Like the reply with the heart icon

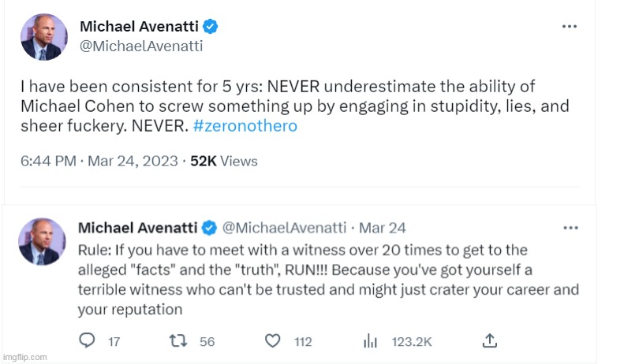pyautogui.click(x=273, y=341)
